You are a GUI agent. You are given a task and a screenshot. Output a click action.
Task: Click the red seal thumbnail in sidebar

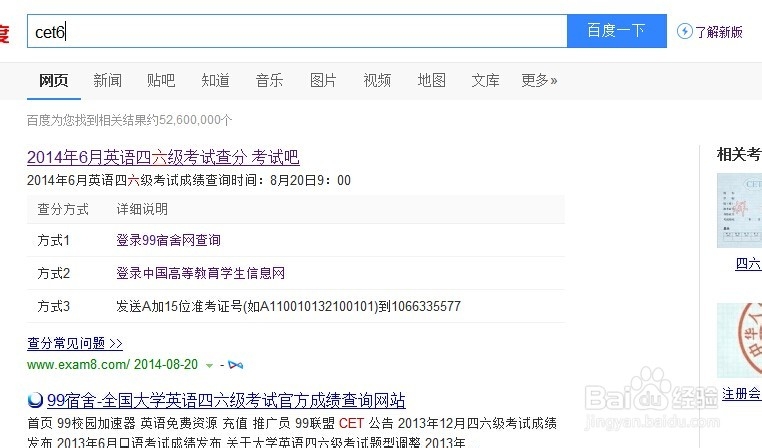(x=739, y=340)
